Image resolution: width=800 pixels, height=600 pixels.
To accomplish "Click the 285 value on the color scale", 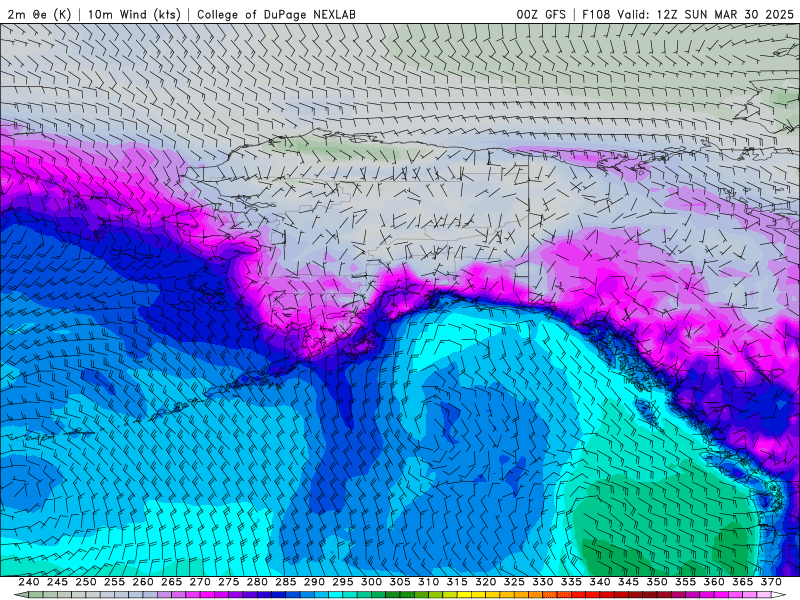I will pyautogui.click(x=286, y=582).
